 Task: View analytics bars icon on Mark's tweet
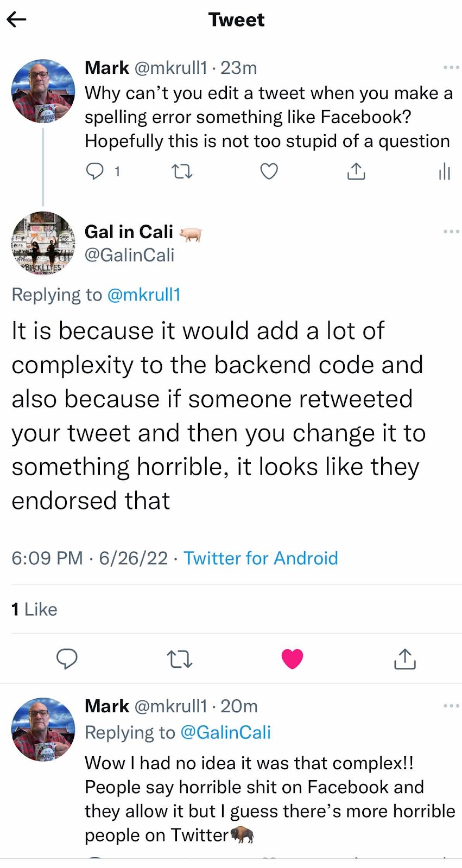point(444,171)
